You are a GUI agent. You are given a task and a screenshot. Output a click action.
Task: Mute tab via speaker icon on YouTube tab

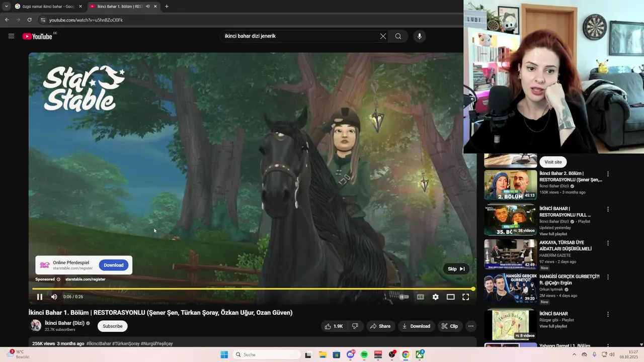pos(147,7)
